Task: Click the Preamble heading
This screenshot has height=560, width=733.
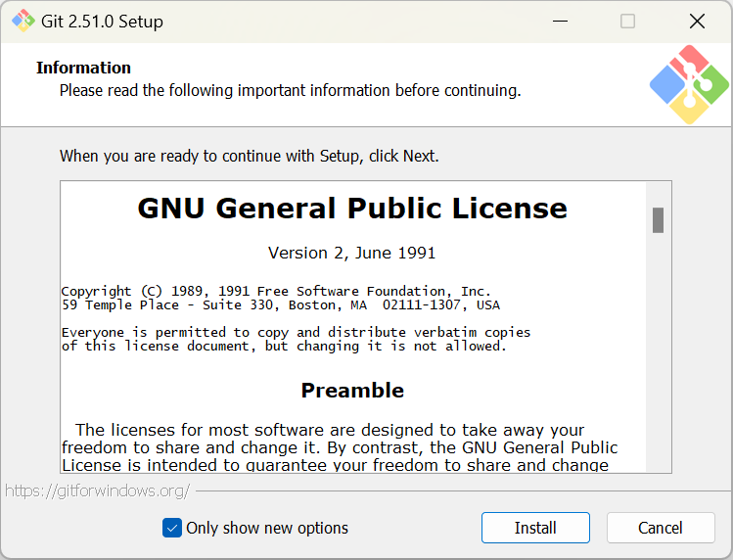Action: tap(352, 391)
